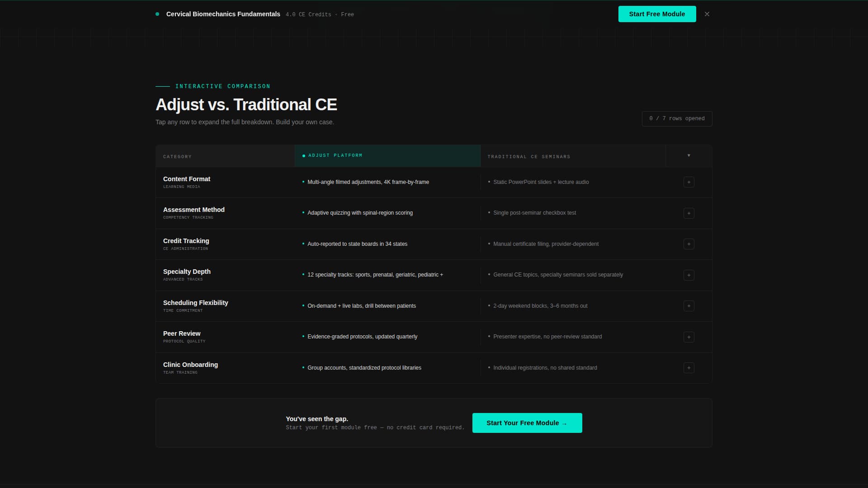Expand the Clinic Onboarding row plus icon

click(x=689, y=368)
